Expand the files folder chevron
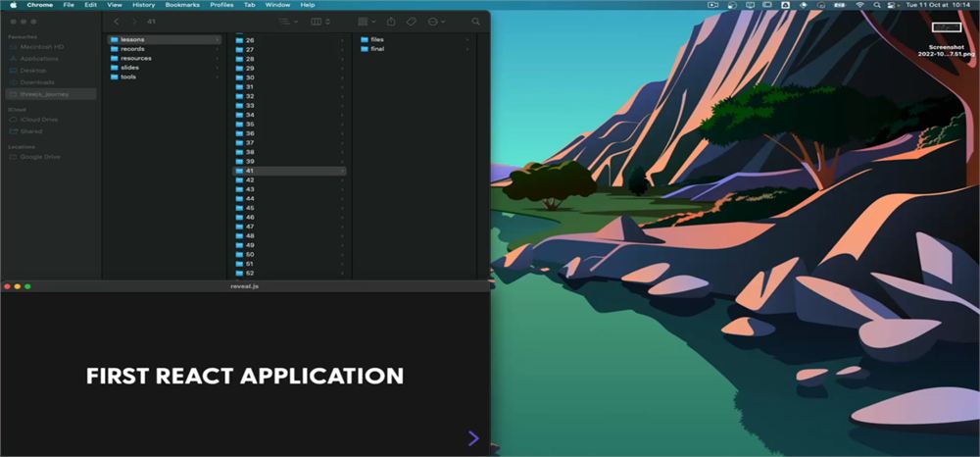Viewport: 980px width, 457px height. click(x=466, y=39)
